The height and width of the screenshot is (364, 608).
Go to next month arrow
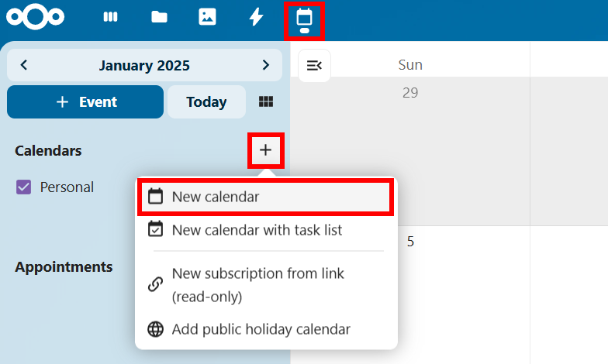(266, 65)
